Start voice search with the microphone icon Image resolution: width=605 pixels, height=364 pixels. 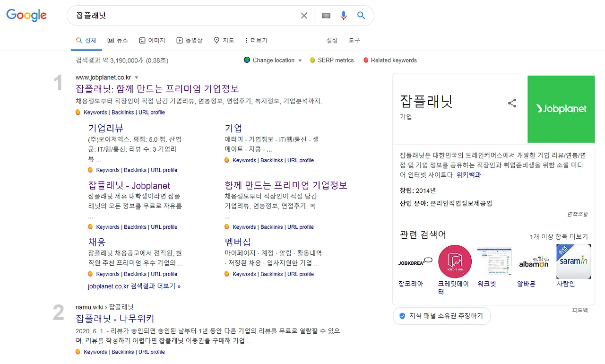pyautogui.click(x=344, y=16)
